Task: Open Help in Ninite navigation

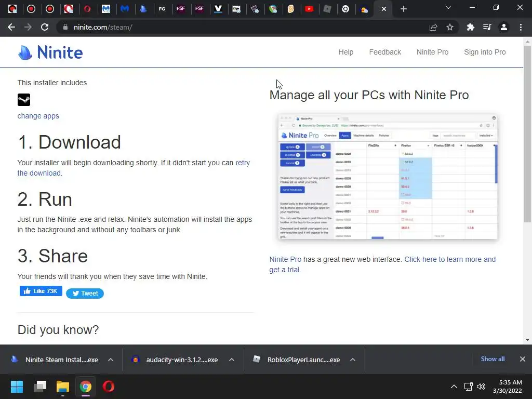Action: click(x=345, y=52)
